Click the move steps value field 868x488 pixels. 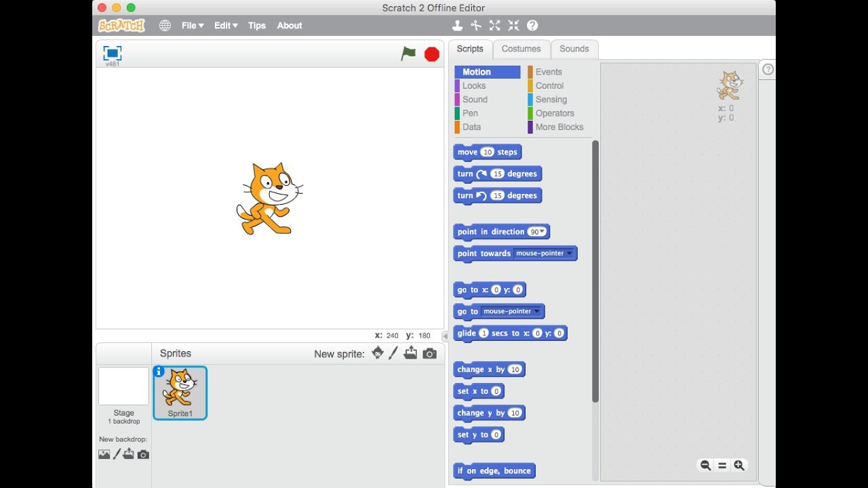point(488,152)
